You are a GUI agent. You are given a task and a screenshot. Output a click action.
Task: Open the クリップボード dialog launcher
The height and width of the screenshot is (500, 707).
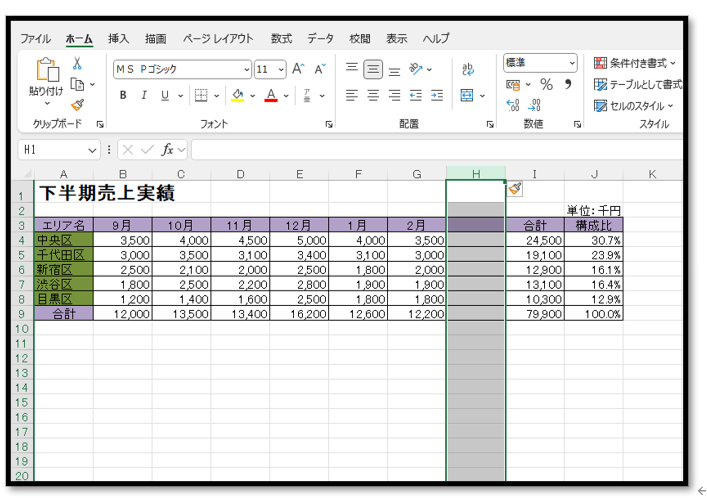click(x=100, y=124)
